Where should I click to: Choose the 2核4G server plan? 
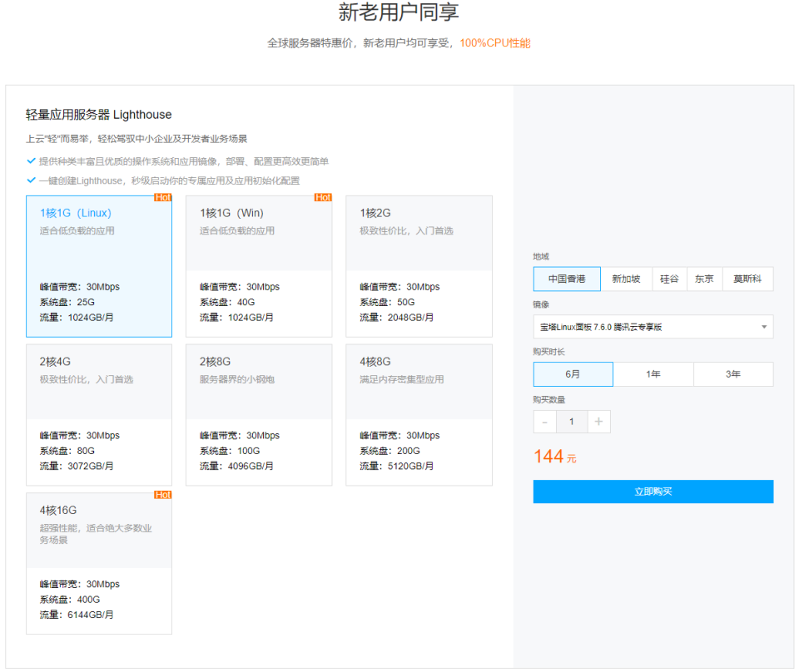pos(99,415)
